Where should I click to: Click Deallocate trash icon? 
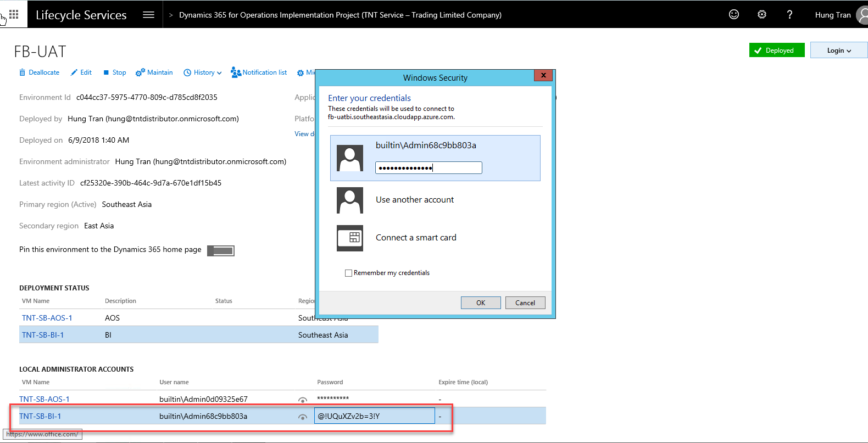point(23,72)
